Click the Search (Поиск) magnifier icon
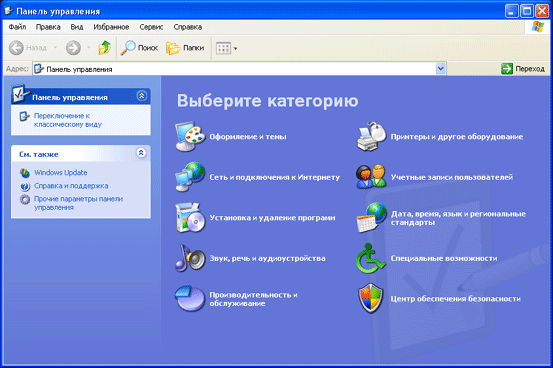553x368 pixels. coord(128,48)
